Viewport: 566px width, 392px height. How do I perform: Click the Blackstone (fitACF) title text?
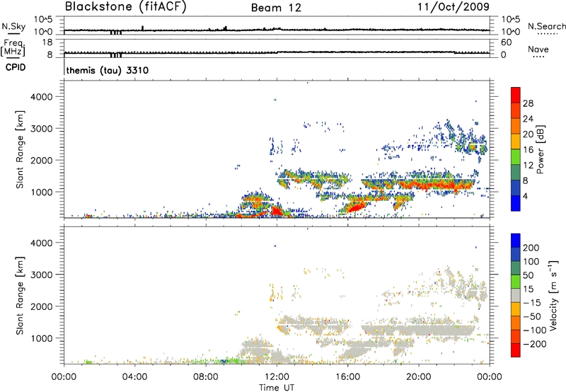[126, 6]
